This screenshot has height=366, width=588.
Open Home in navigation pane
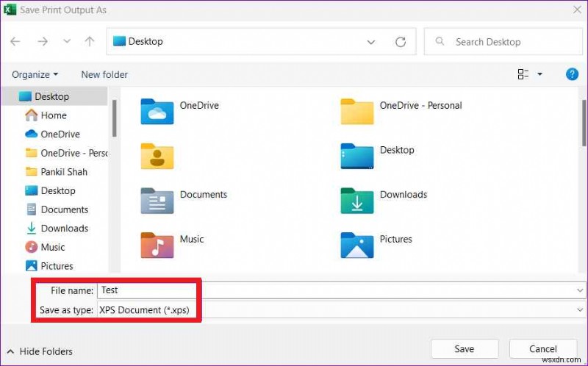tap(46, 115)
